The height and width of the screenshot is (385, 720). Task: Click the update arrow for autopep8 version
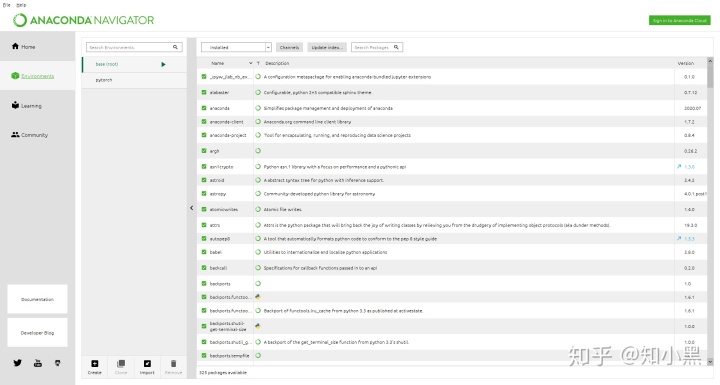679,238
